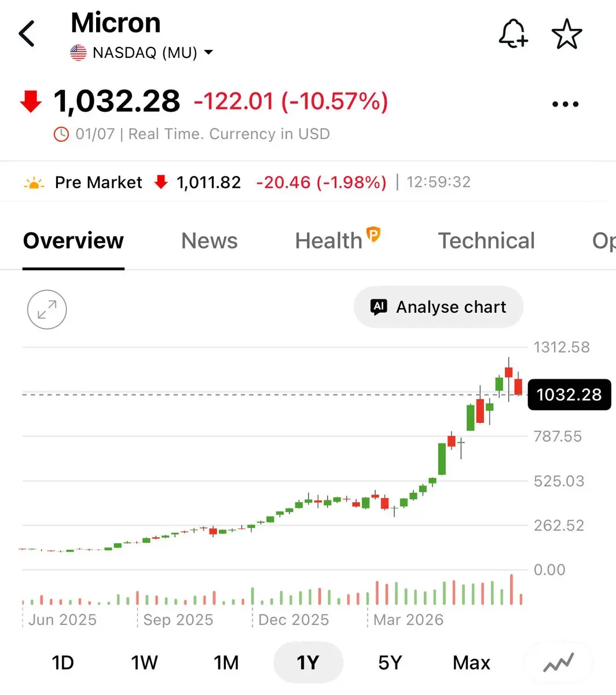
Task: Select the Max chart range
Action: click(472, 662)
